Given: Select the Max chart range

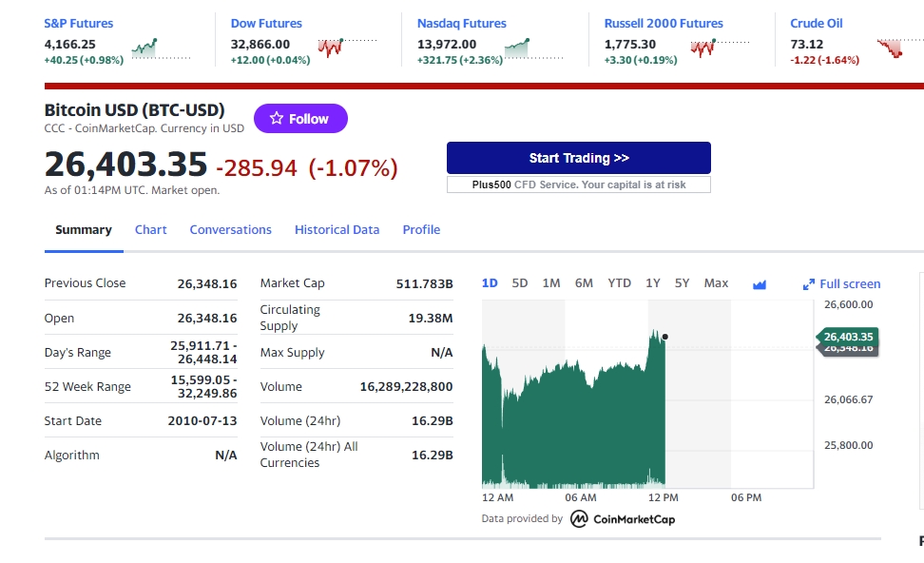Looking at the screenshot, I should [716, 283].
